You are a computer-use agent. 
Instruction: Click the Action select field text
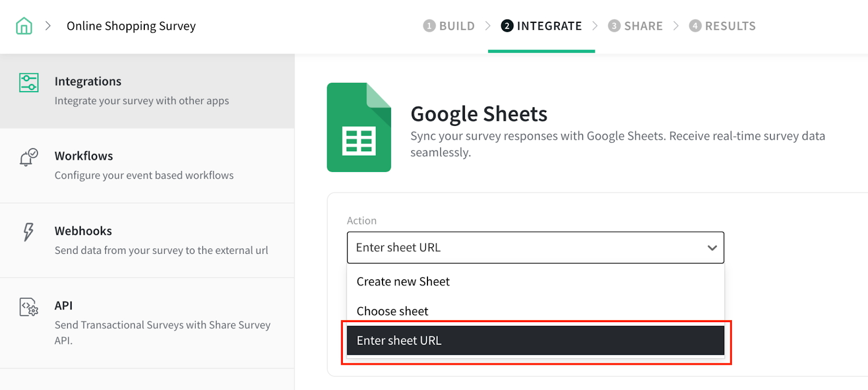click(x=398, y=247)
